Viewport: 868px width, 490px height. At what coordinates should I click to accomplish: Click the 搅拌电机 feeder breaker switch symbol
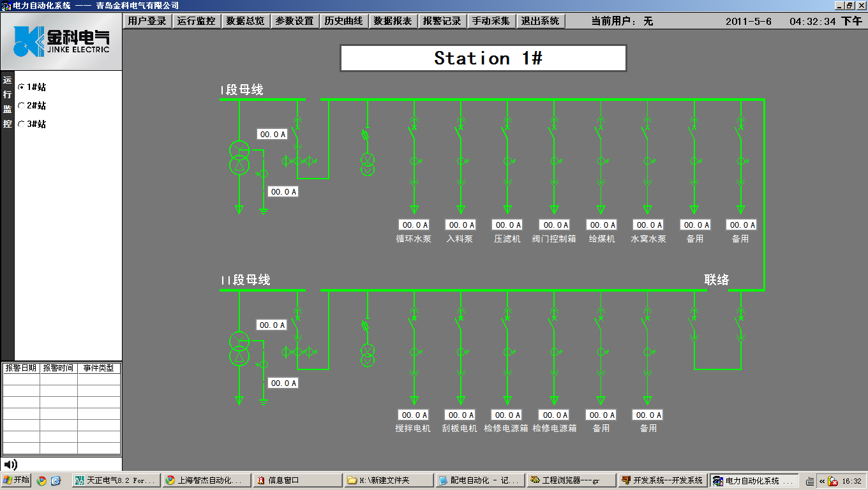(x=413, y=323)
